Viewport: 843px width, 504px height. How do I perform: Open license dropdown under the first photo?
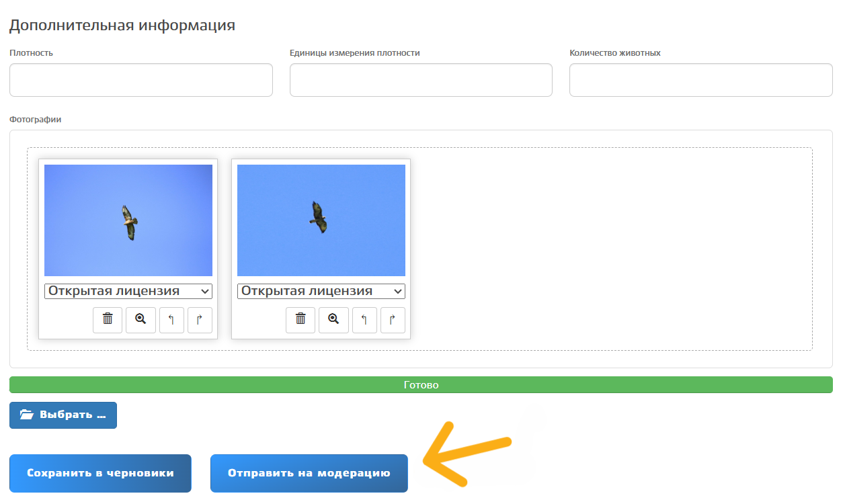click(x=128, y=291)
